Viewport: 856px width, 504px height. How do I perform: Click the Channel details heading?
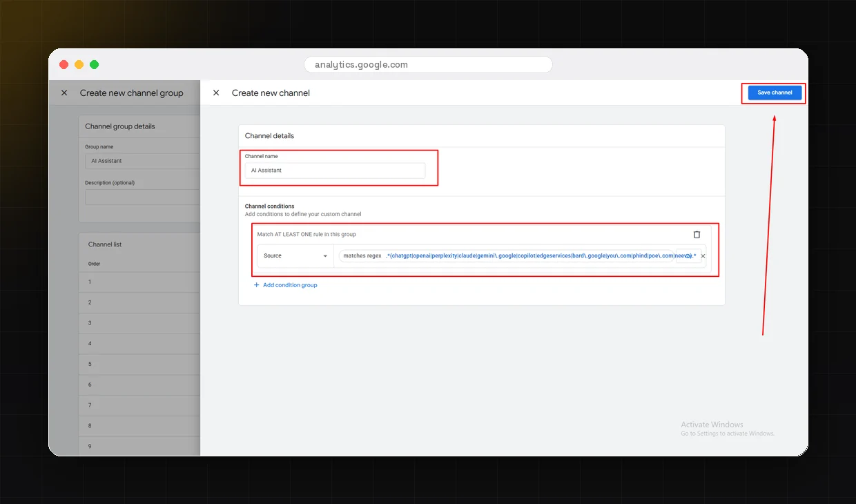pyautogui.click(x=269, y=136)
